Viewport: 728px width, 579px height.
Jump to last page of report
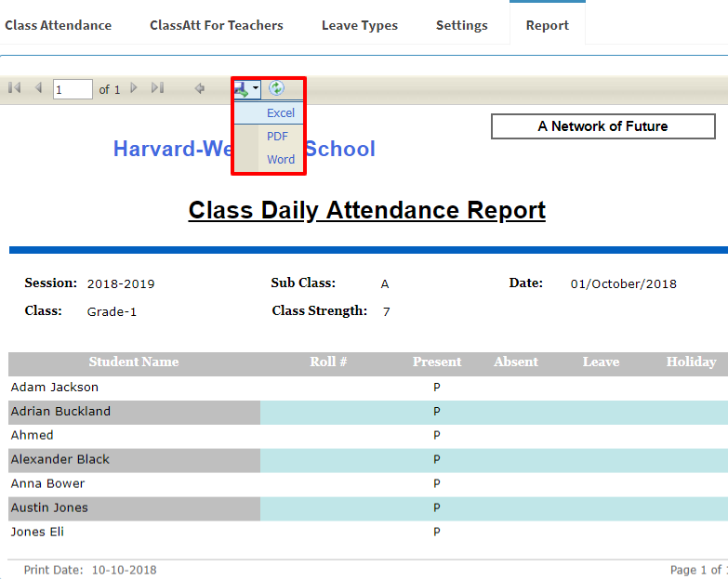[157, 87]
